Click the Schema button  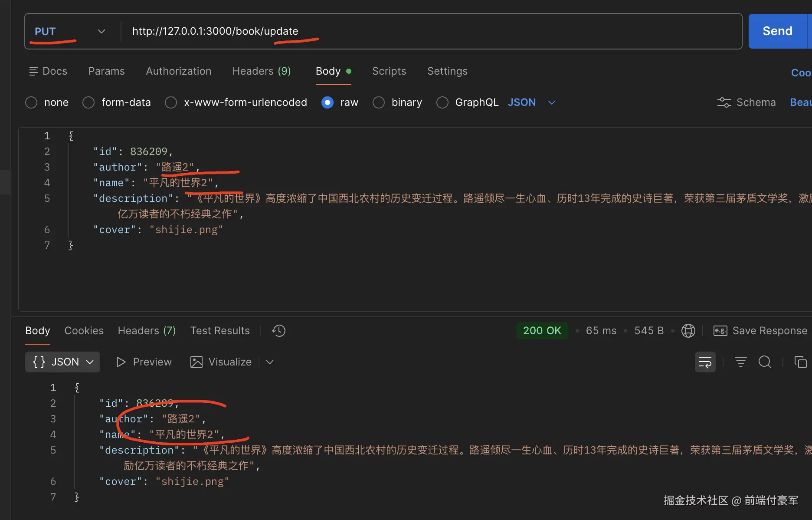tap(747, 102)
